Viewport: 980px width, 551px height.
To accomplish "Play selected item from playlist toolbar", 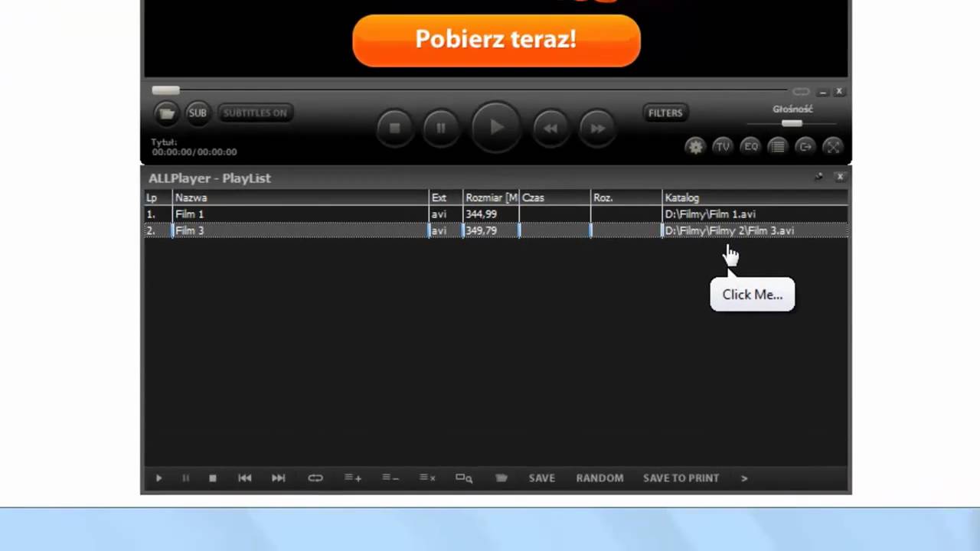I will 158,478.
